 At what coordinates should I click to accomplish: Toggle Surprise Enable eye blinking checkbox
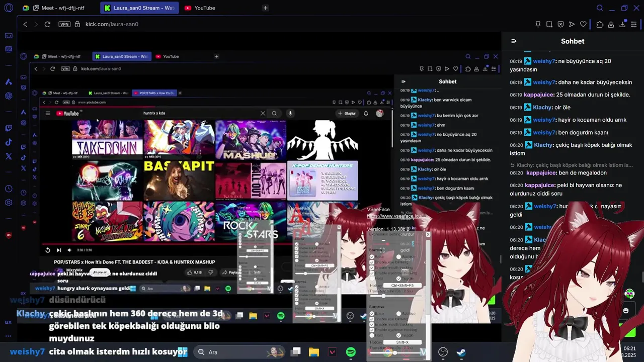click(372, 319)
